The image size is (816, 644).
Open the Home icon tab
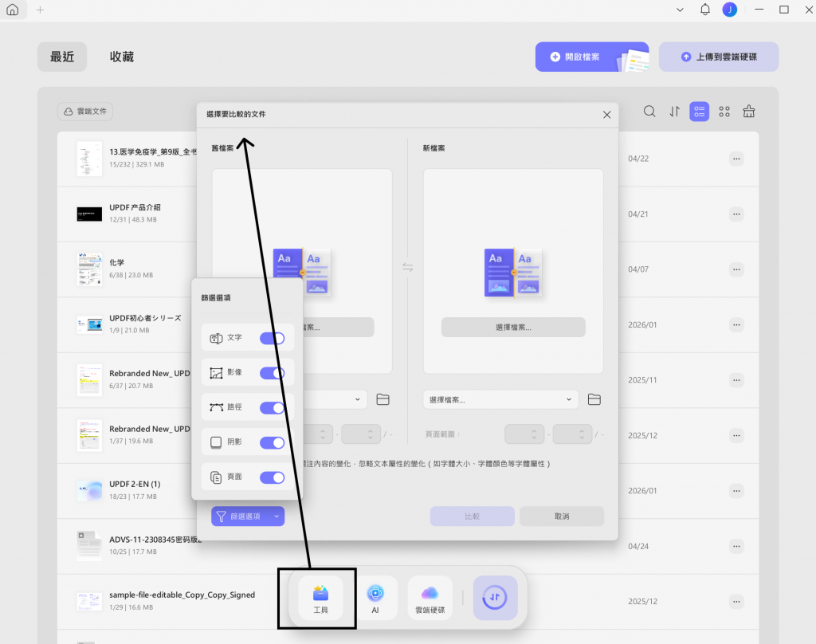click(x=13, y=10)
